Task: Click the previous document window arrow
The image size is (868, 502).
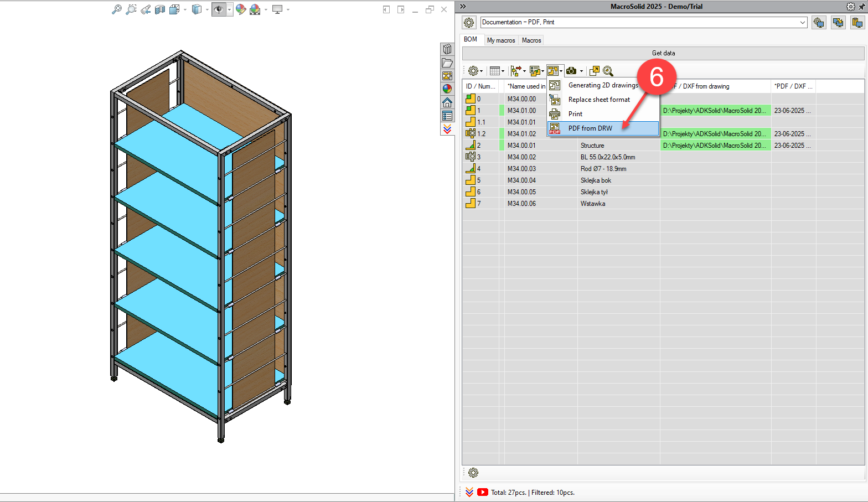Action: click(x=386, y=9)
